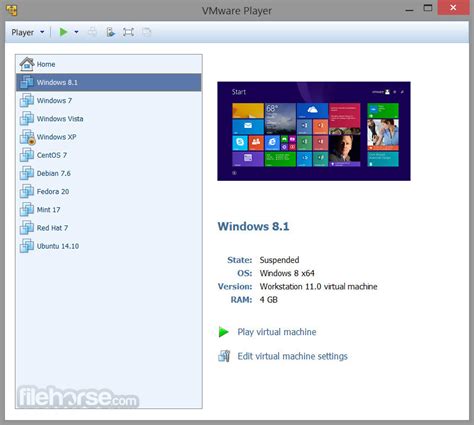The image size is (474, 425).
Task: Click the Windows 8.1 heading text
Action: [x=253, y=227]
